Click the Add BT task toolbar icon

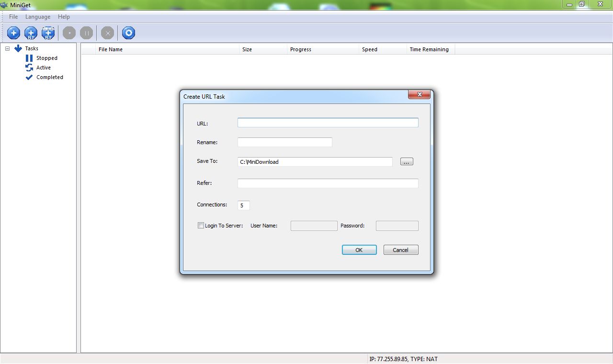pos(31,33)
